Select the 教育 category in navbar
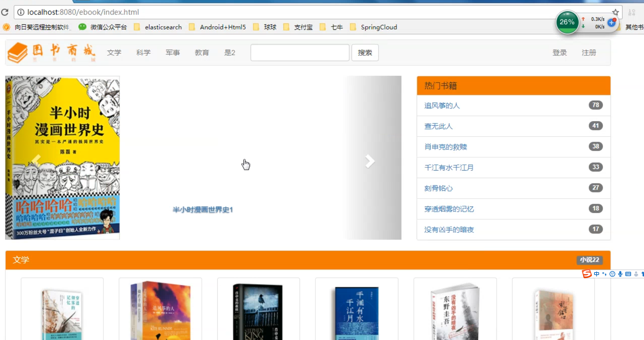Image resolution: width=644 pixels, height=340 pixels. (202, 53)
